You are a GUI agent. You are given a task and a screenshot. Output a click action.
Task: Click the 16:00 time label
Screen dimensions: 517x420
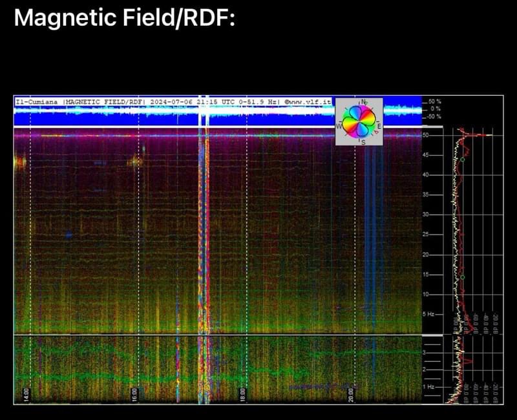pos(134,394)
